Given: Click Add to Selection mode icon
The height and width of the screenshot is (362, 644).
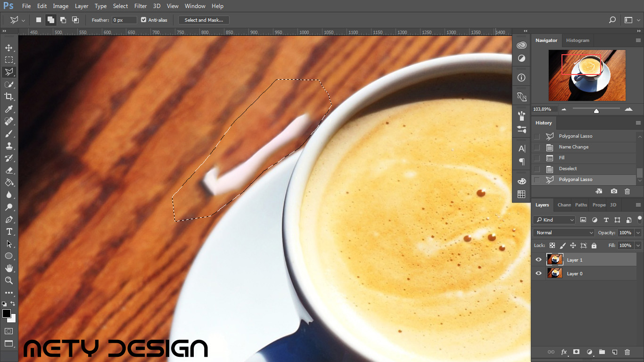Looking at the screenshot, I should point(51,20).
